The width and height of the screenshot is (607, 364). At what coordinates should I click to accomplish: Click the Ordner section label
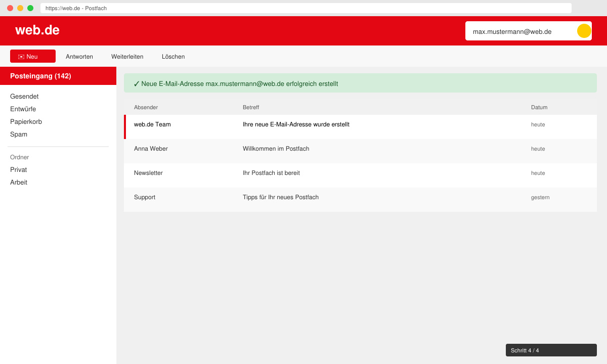(x=20, y=157)
